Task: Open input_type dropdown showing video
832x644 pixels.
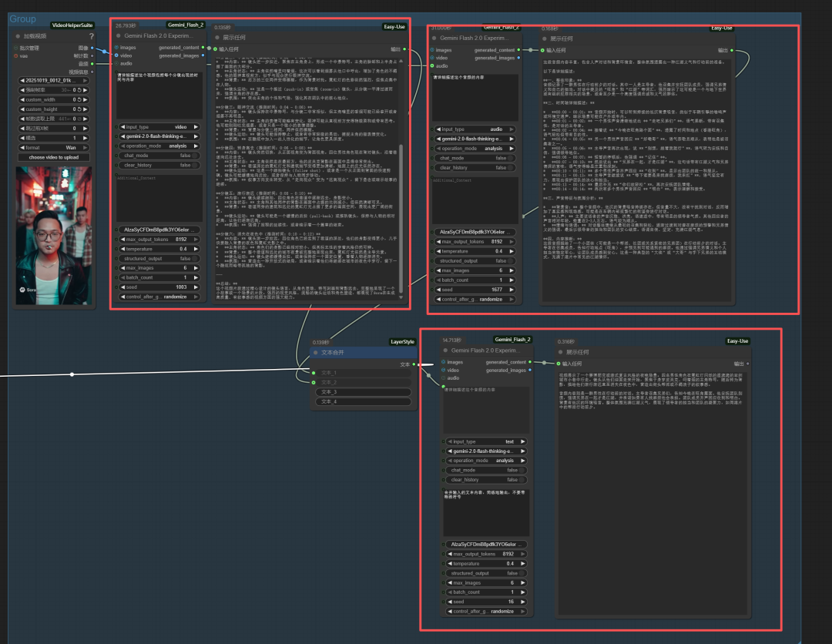Action: tap(158, 126)
